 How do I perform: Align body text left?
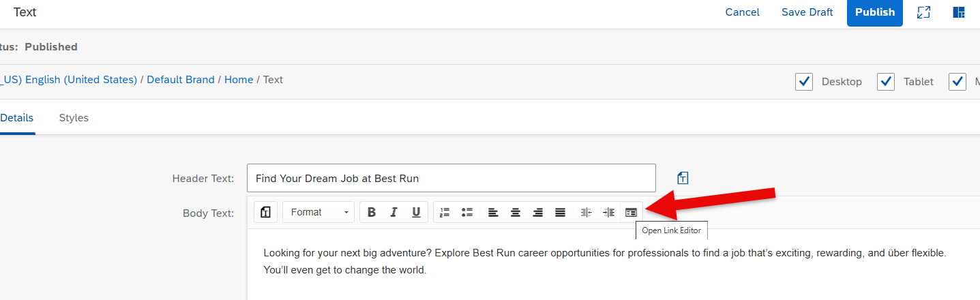493,212
